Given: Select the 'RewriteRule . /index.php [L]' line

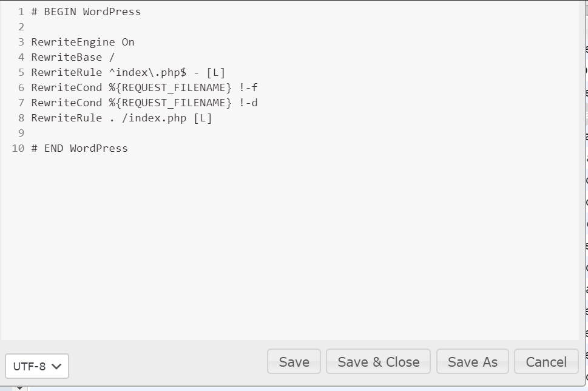Looking at the screenshot, I should tap(121, 118).
